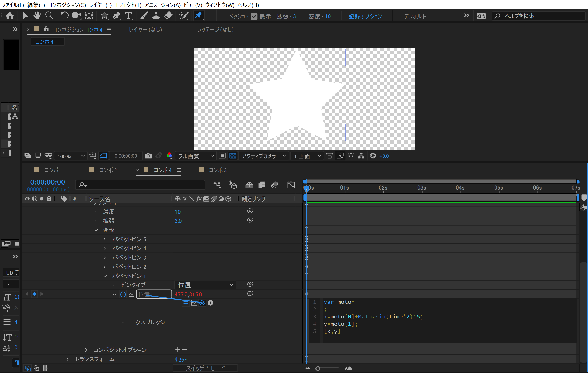Click the 記録オプション link
This screenshot has height=373, width=588.
(365, 16)
